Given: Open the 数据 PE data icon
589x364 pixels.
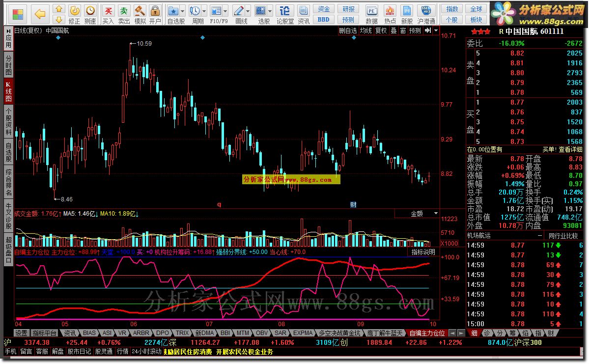Looking at the screenshot, I should (x=371, y=14).
